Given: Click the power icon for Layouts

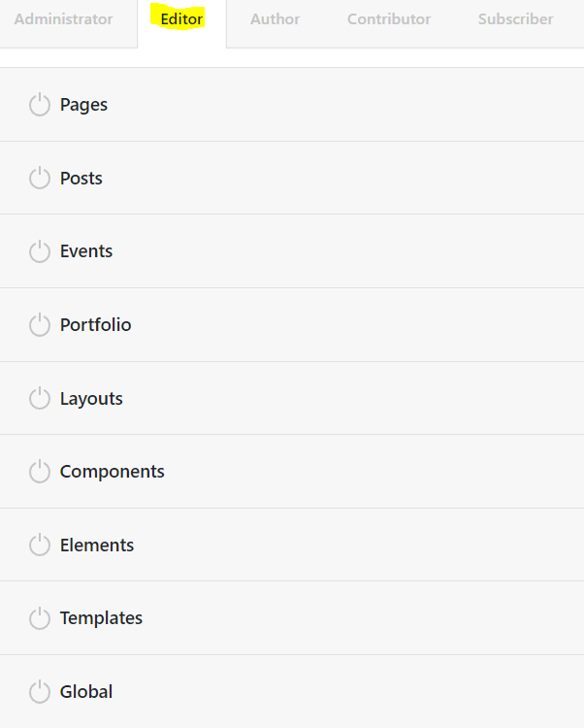Looking at the screenshot, I should pos(39,398).
